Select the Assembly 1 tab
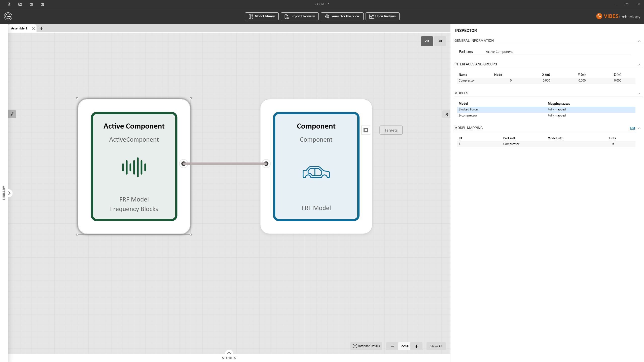 pyautogui.click(x=19, y=28)
